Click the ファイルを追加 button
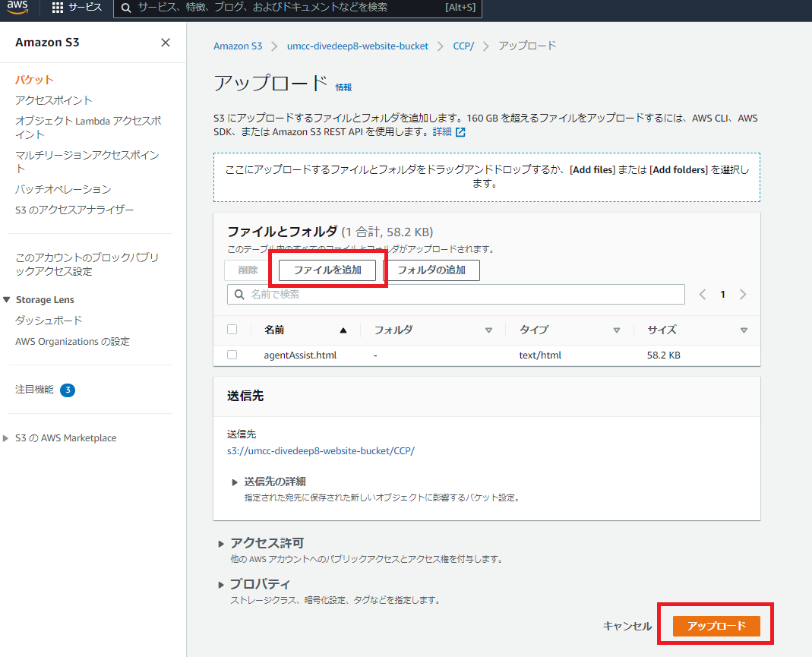 327,270
